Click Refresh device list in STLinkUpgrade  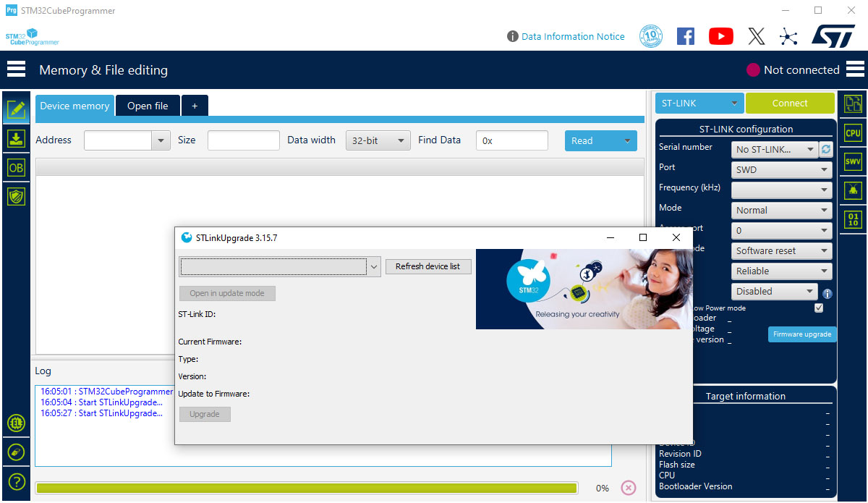428,266
